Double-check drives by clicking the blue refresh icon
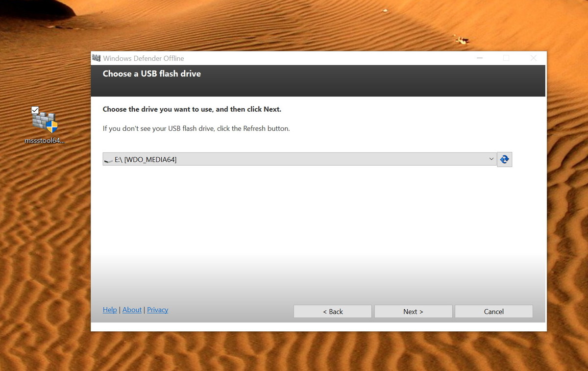The width and height of the screenshot is (588, 371). tap(505, 159)
